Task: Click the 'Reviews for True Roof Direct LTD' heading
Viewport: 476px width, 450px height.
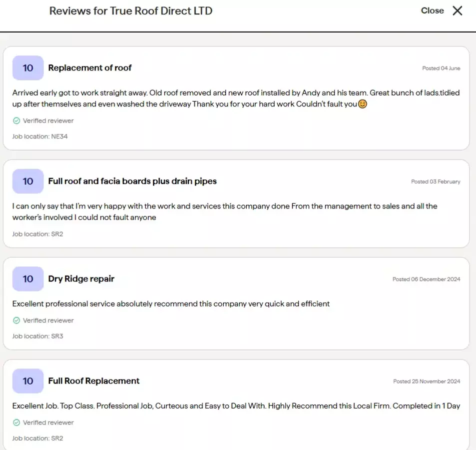Action: [131, 11]
